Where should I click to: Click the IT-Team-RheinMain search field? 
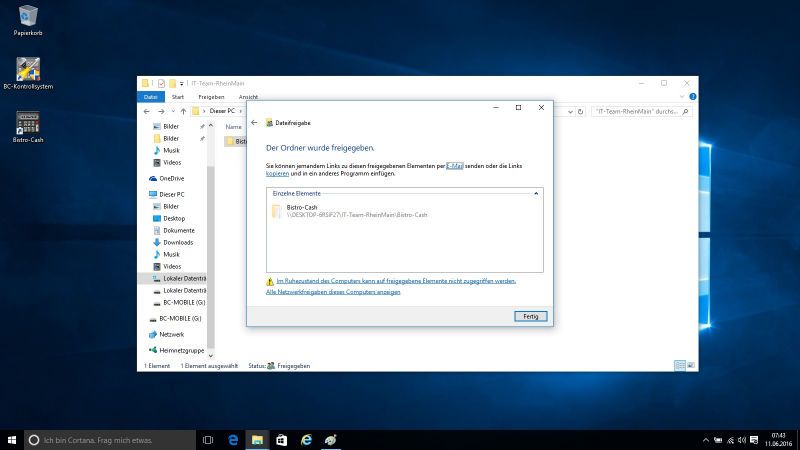click(x=642, y=111)
